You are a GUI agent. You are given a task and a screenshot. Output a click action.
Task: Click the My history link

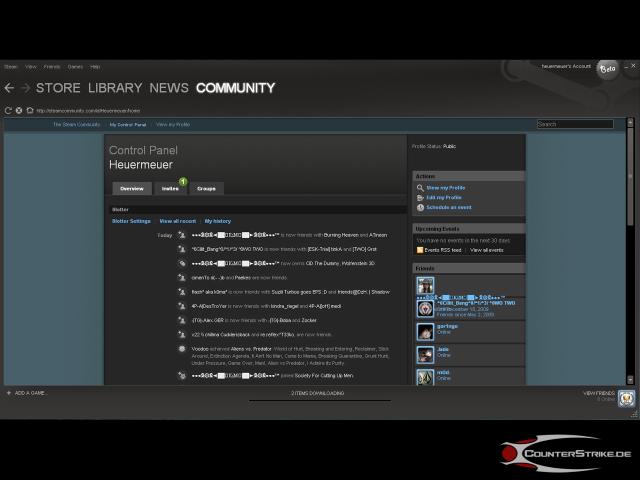point(218,221)
